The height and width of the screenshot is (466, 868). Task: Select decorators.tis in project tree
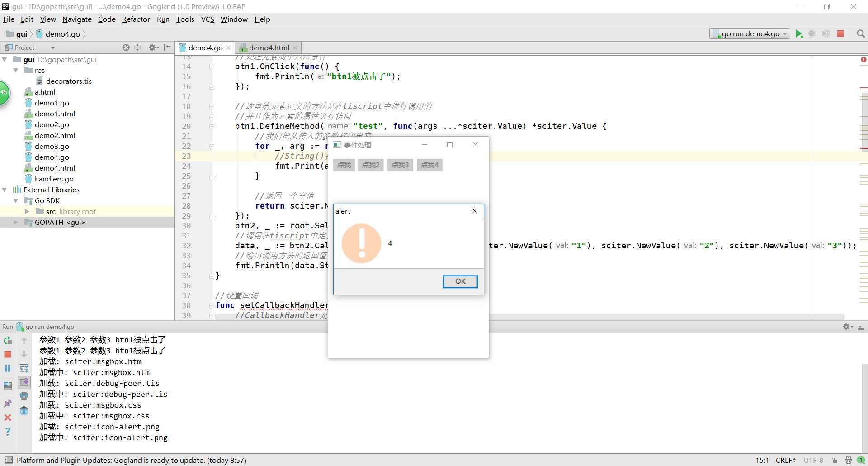pyautogui.click(x=69, y=81)
